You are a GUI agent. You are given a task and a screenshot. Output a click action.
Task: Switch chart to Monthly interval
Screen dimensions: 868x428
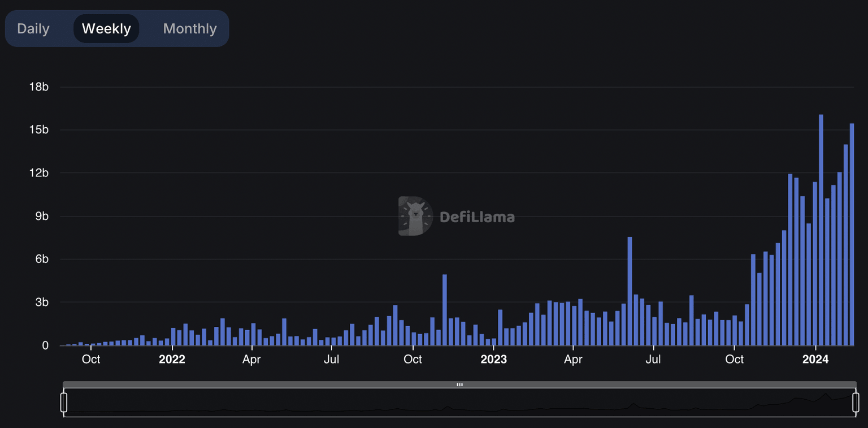(190, 29)
